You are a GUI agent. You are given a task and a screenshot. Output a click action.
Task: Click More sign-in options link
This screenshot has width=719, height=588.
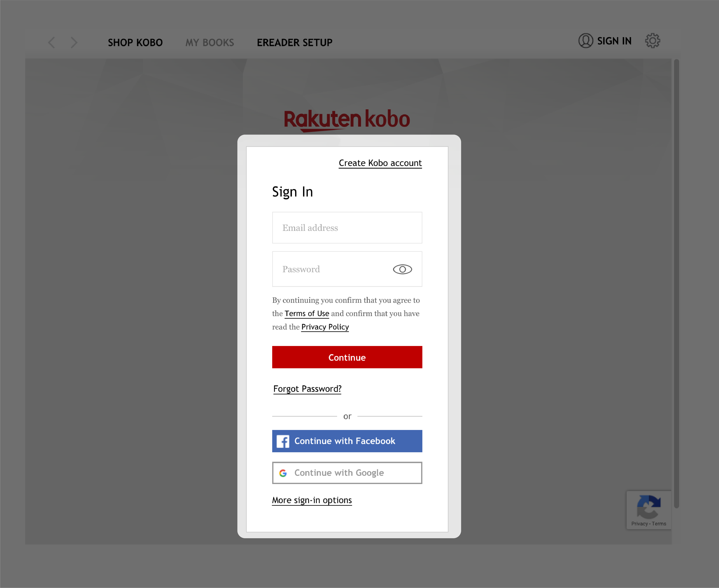312,500
